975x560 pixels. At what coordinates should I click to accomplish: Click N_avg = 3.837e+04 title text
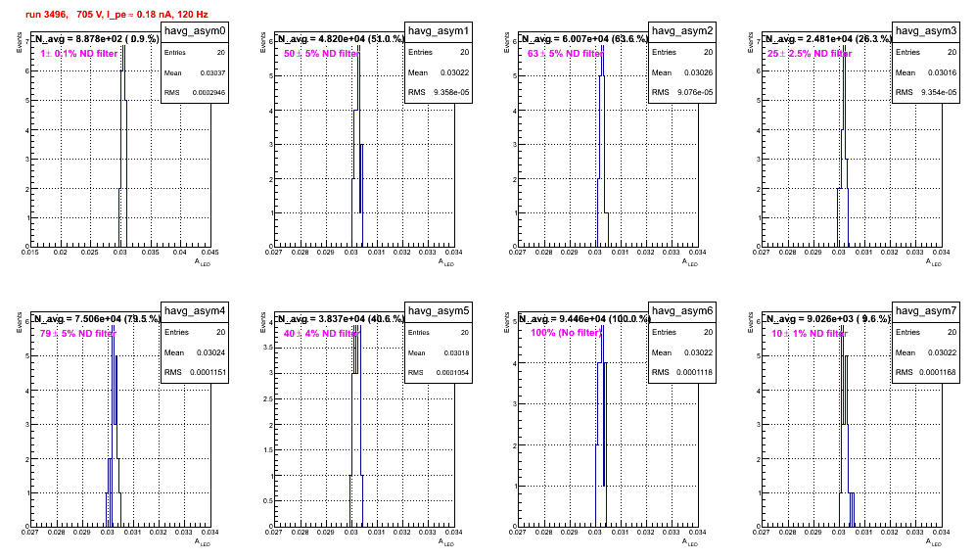coord(341,318)
